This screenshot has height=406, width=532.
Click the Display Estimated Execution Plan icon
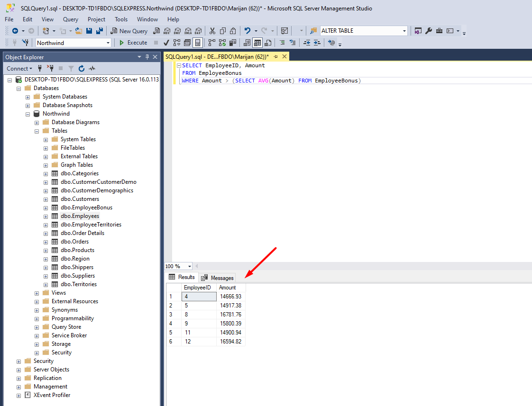click(x=177, y=43)
